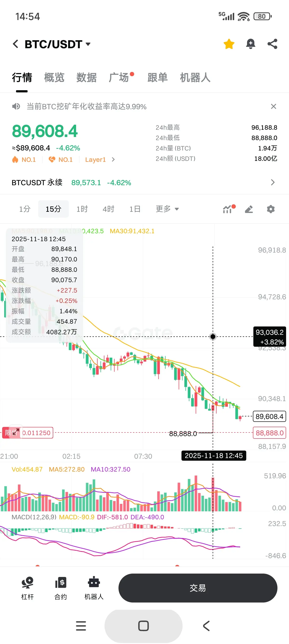The width and height of the screenshot is (289, 644).
Task: Tap the 24h量 1.94万 value
Action: coord(268,148)
